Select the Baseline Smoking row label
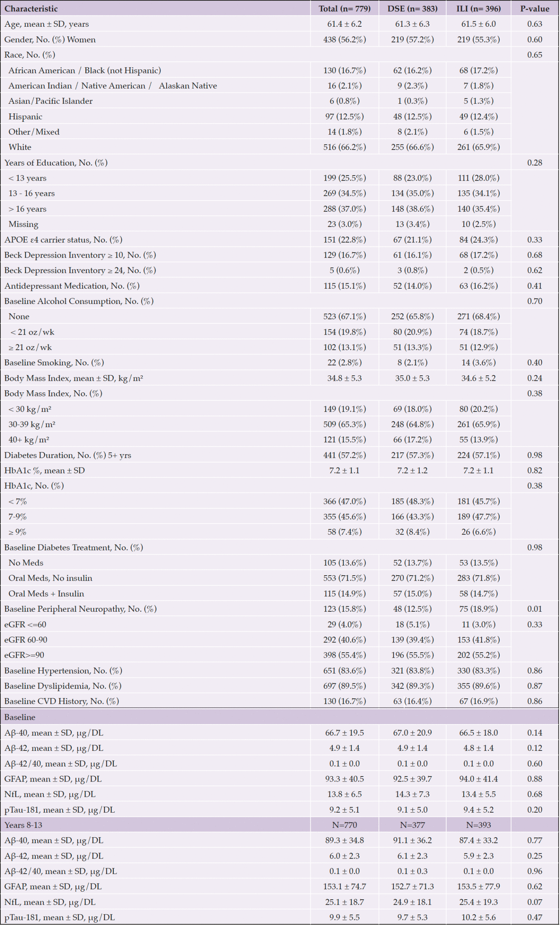The height and width of the screenshot is (925, 560). point(54,363)
